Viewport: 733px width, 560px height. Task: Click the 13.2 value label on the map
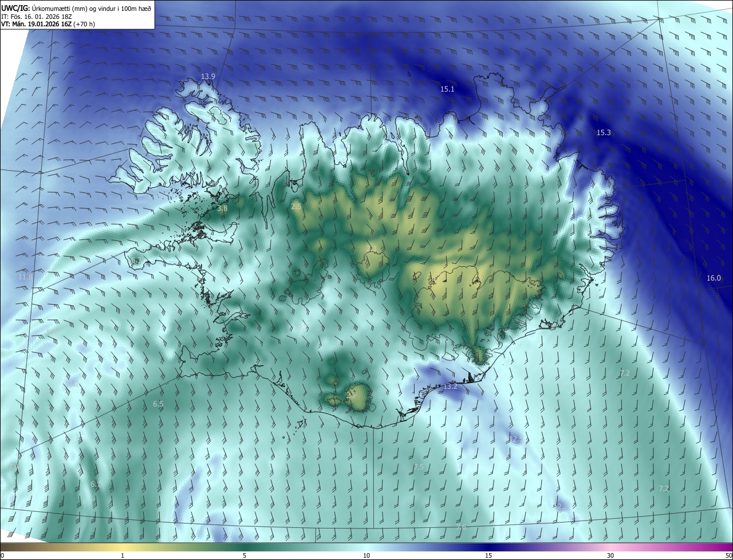[x=451, y=387]
